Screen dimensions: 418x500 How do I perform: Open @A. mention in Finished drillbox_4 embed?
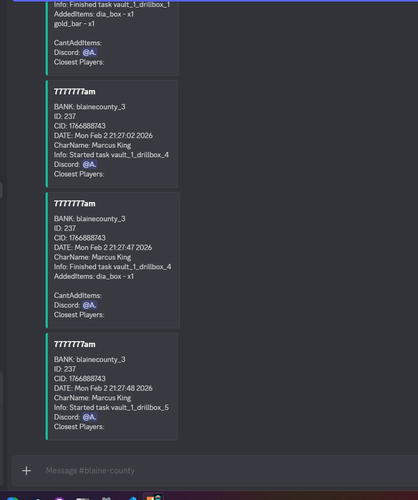[x=89, y=305]
